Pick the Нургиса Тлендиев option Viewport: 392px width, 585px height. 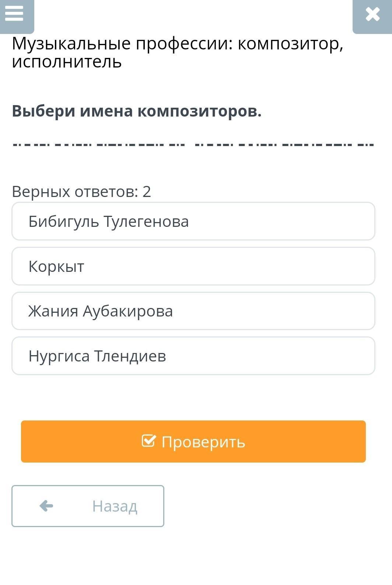tap(193, 356)
